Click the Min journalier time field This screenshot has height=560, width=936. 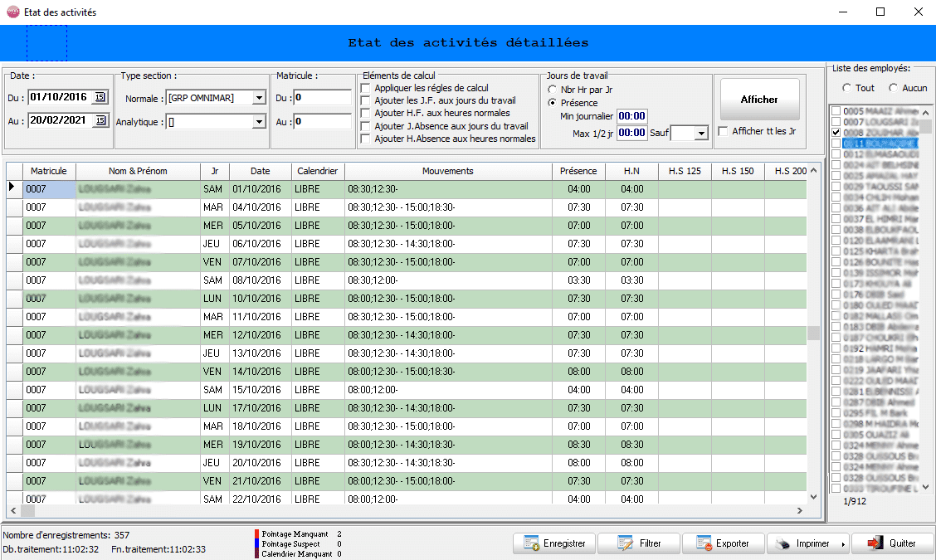click(x=631, y=116)
